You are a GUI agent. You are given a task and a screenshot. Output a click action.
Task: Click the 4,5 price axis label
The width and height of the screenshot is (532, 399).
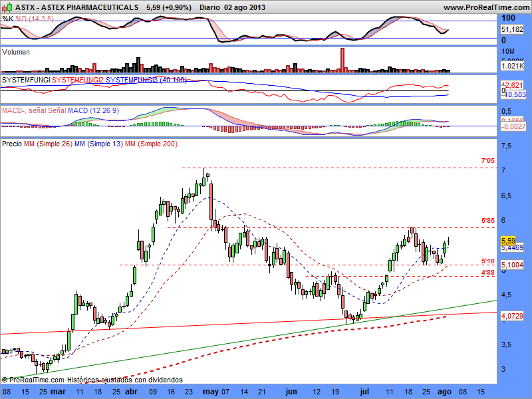(506, 295)
